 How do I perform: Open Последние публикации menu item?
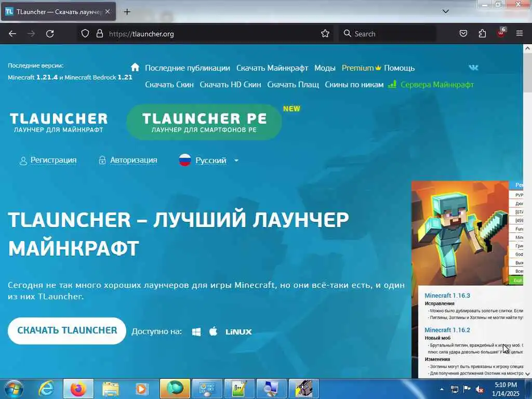click(x=187, y=68)
